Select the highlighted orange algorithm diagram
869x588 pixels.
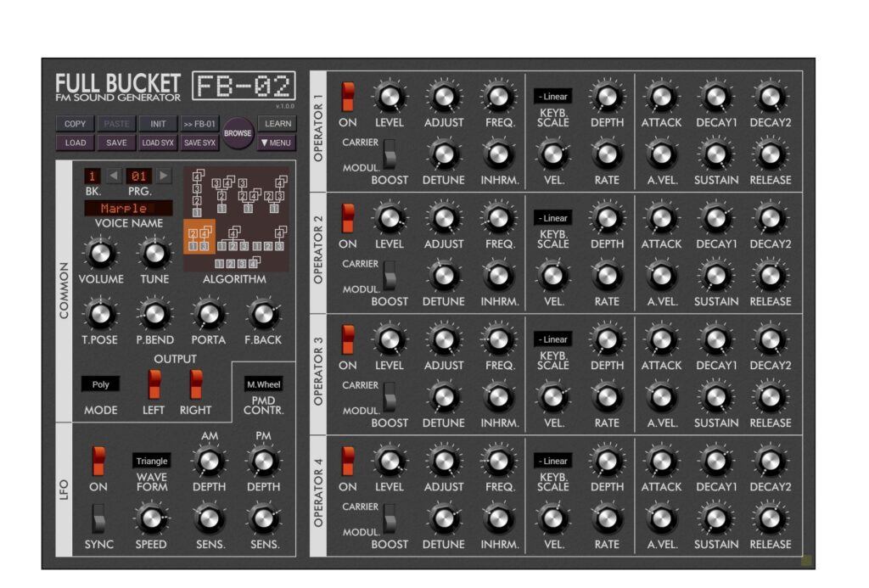coord(199,238)
